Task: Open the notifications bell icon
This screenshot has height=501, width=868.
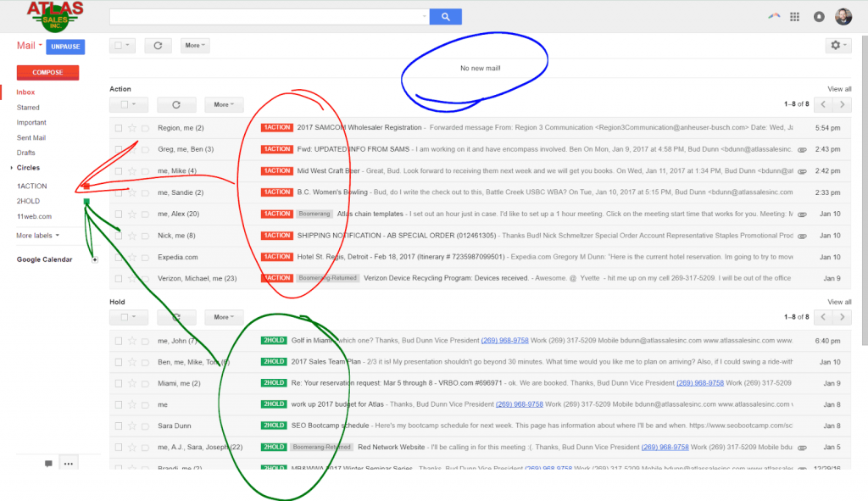Action: click(819, 17)
